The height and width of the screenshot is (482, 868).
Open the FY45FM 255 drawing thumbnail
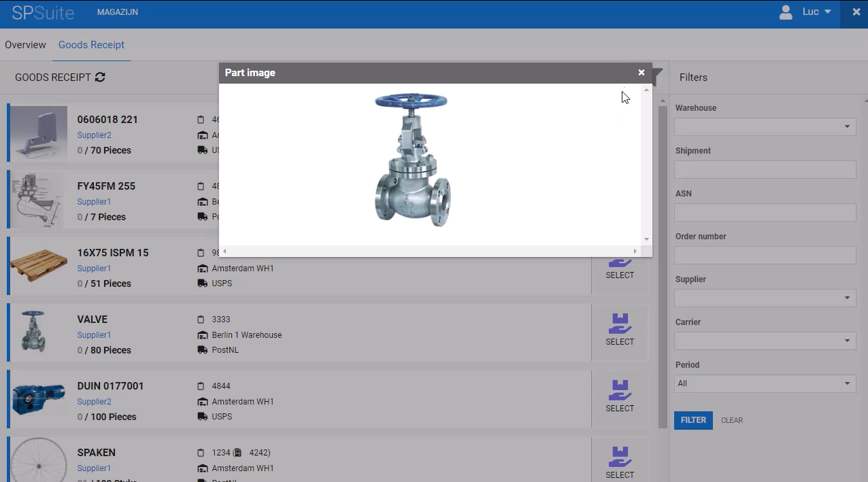point(37,199)
